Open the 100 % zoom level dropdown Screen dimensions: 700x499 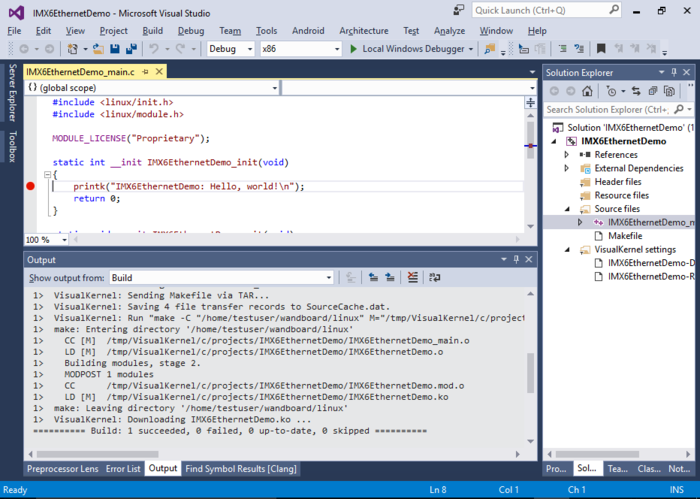[x=64, y=240]
